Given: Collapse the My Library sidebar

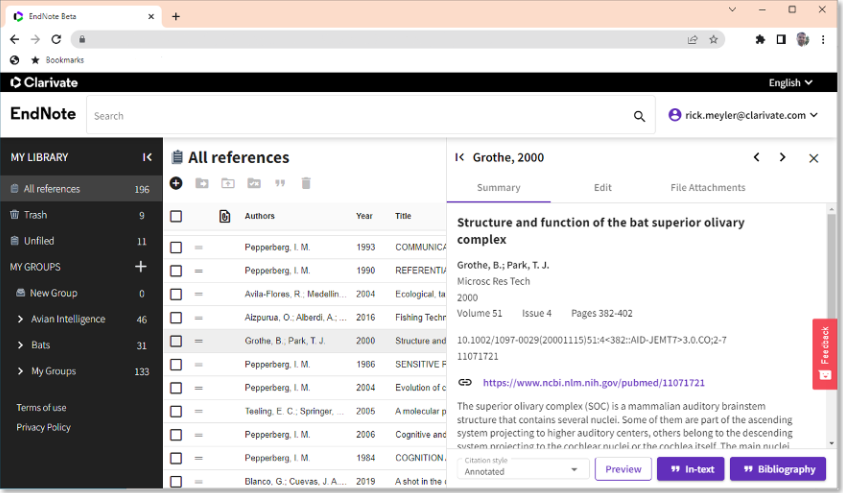Looking at the screenshot, I should coord(147,157).
